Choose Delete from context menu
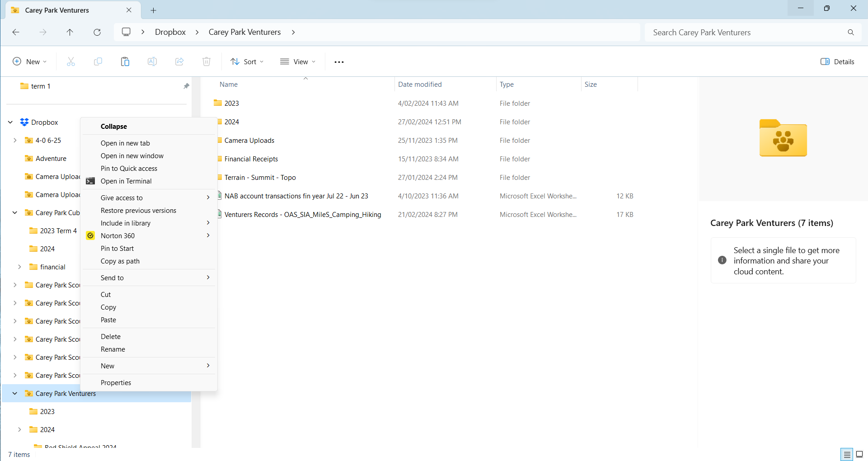 149,337
